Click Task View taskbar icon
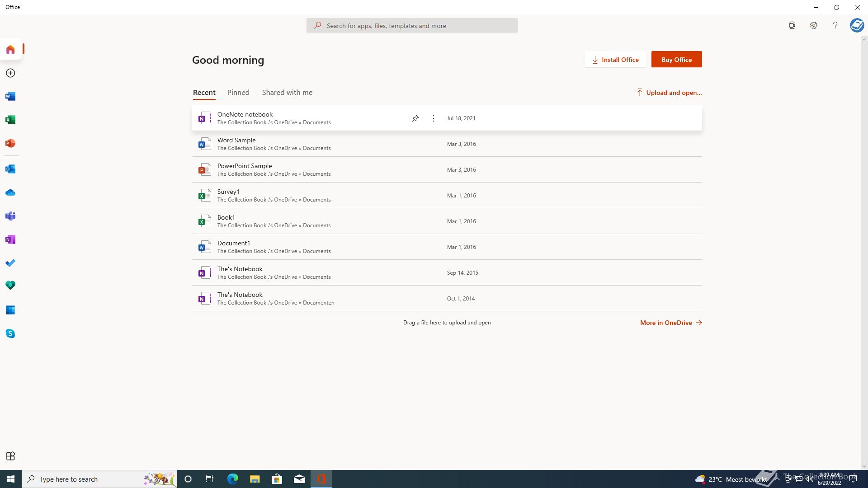Image resolution: width=868 pixels, height=488 pixels. pyautogui.click(x=209, y=479)
